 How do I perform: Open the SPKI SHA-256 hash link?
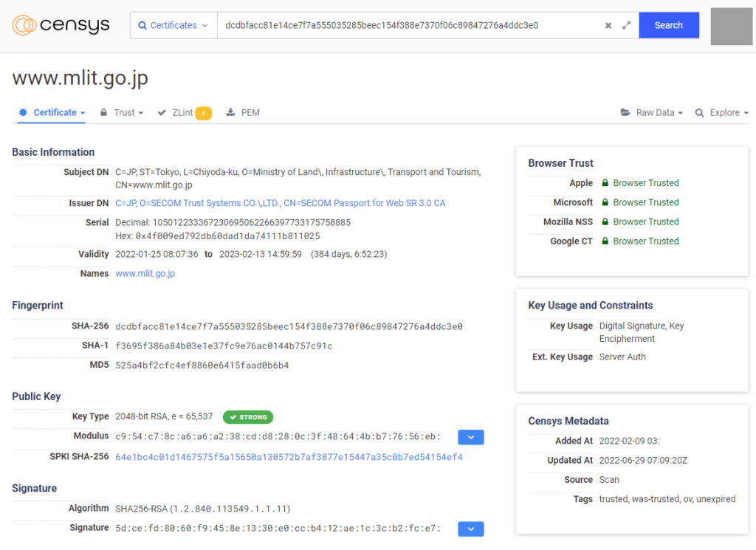[x=289, y=457]
